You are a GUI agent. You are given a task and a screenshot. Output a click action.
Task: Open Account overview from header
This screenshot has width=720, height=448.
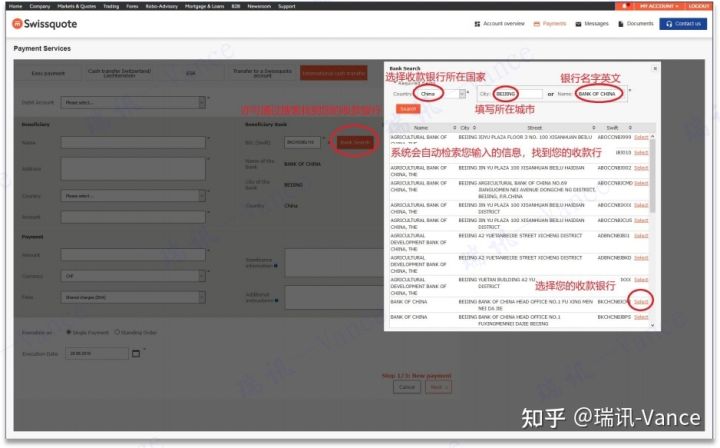tap(499, 23)
